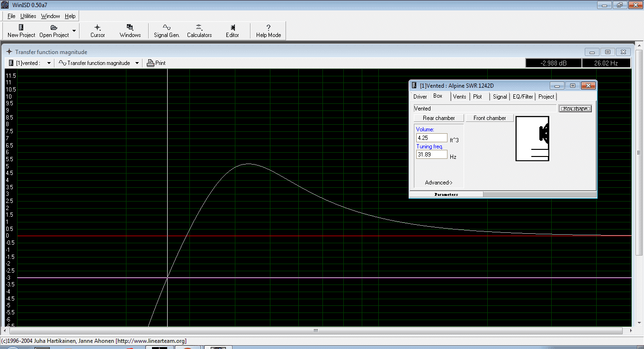Image resolution: width=644 pixels, height=349 pixels.
Task: Minimize the Transfer function magnitude window
Action: (x=592, y=52)
